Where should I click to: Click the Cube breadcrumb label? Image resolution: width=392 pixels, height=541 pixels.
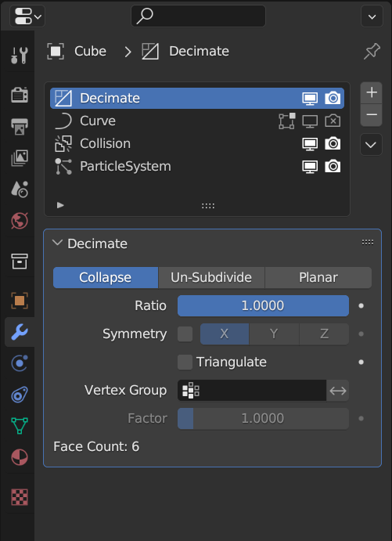click(90, 52)
